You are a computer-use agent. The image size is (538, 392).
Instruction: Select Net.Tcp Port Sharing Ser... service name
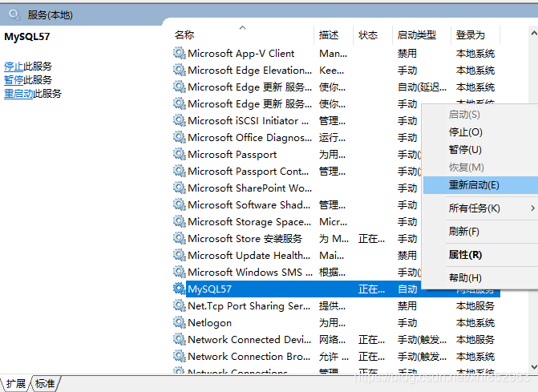[249, 305]
